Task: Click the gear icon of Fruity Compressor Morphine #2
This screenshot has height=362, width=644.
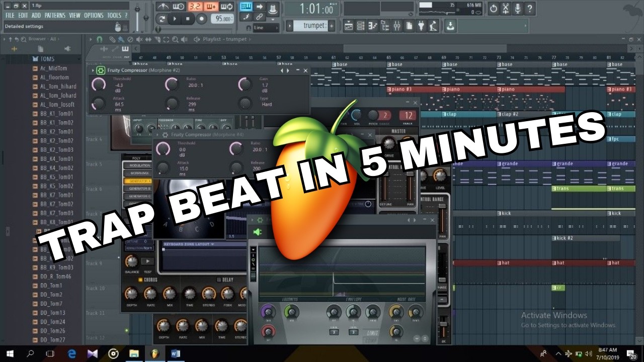Action: [100, 70]
